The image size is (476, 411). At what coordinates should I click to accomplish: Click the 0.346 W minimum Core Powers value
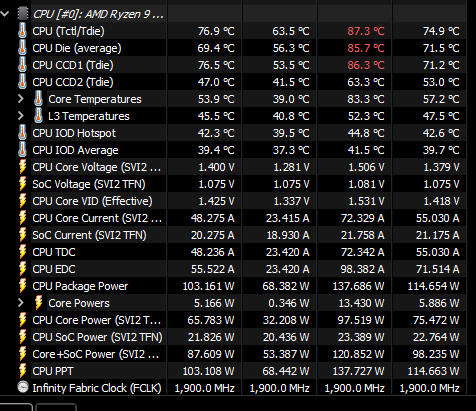289,303
